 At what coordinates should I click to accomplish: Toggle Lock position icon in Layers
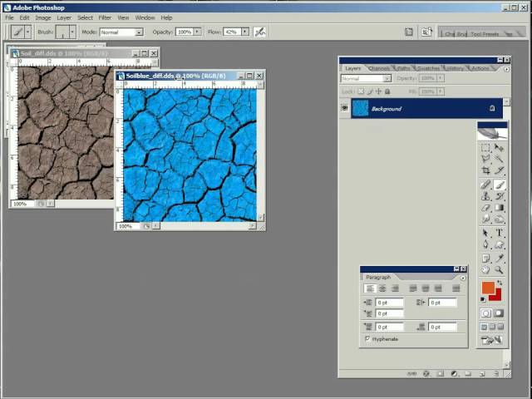[379, 91]
